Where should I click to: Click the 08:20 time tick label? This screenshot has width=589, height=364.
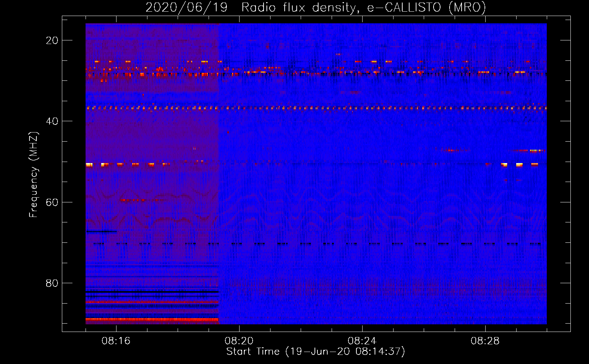pyautogui.click(x=239, y=341)
